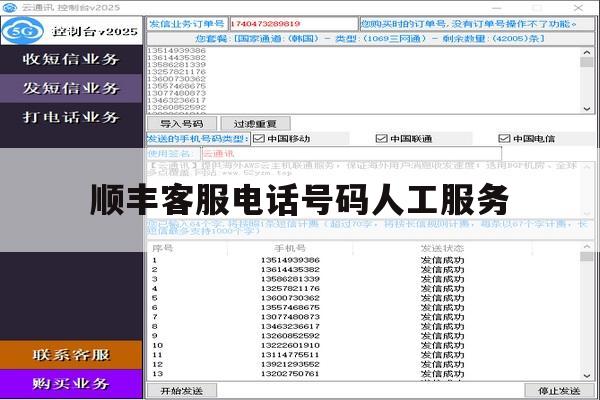Screen dimensions: 600x400
Task: Click 13077480873 in the imported number list
Action: [x=176, y=93]
